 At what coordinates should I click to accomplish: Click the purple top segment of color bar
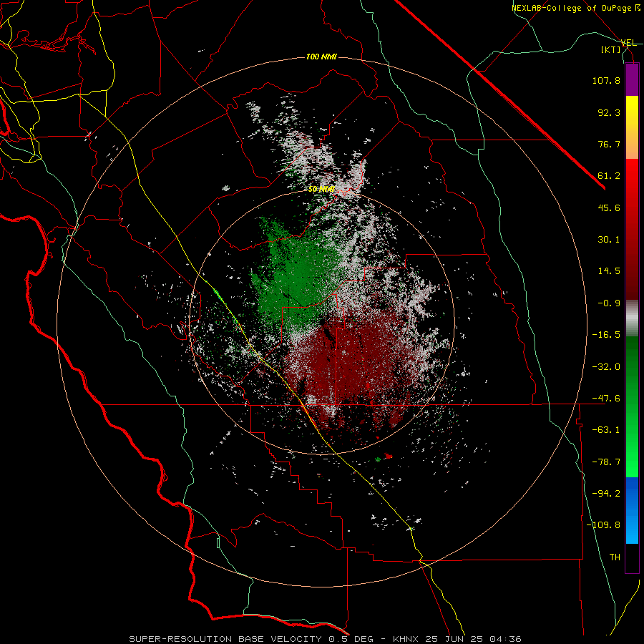pyautogui.click(x=632, y=79)
